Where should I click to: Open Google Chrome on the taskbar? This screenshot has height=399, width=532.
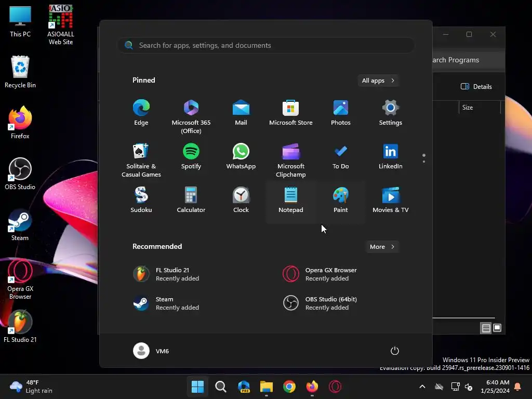289,387
